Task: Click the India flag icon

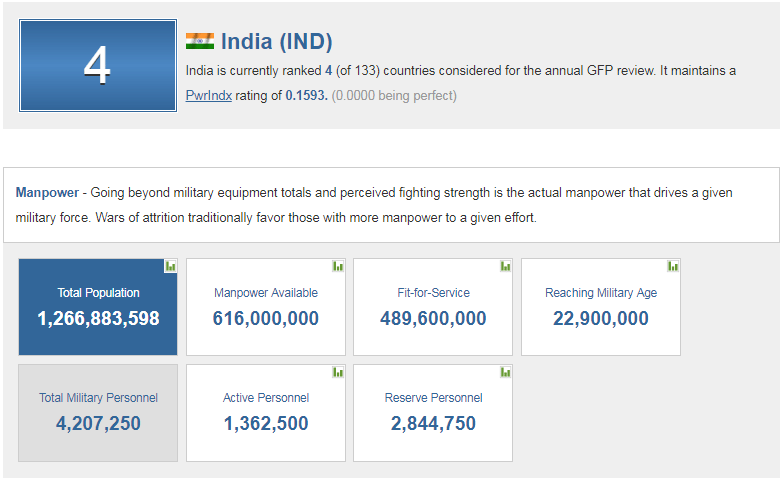Action: 200,41
